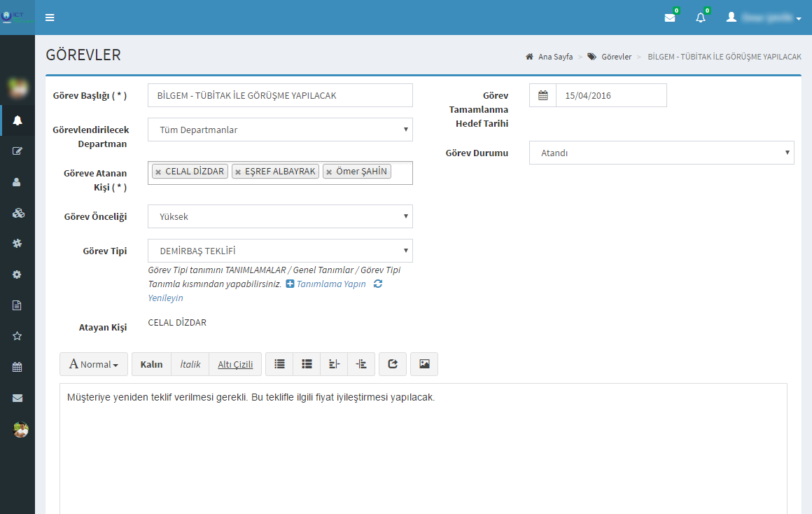
Task: Open the envelope messages icon in top bar
Action: pos(670,18)
